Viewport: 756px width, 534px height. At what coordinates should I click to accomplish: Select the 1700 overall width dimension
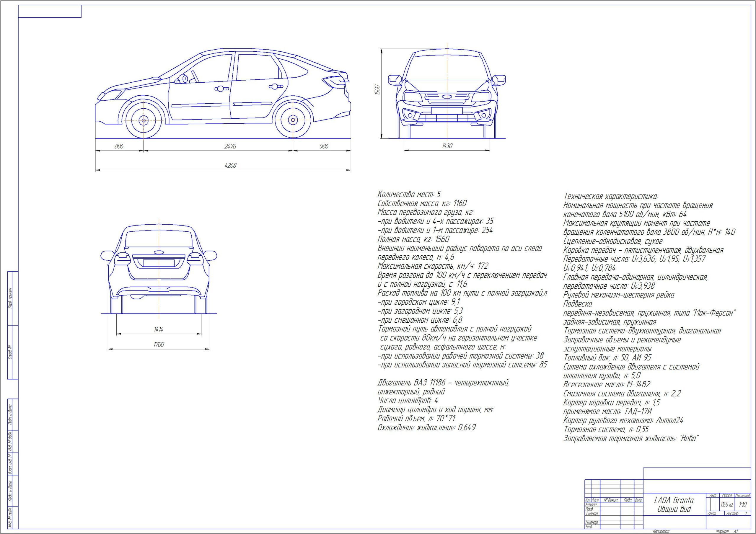[158, 345]
